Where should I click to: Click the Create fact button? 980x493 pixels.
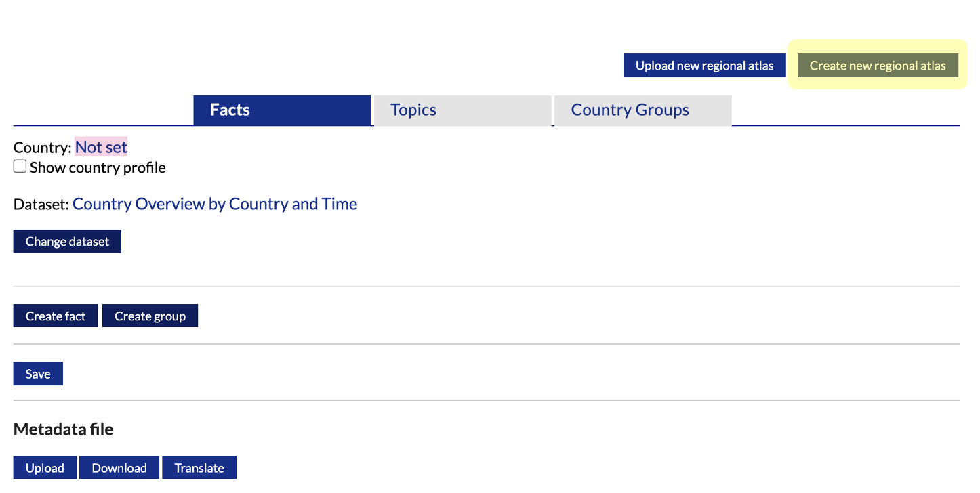(x=56, y=316)
